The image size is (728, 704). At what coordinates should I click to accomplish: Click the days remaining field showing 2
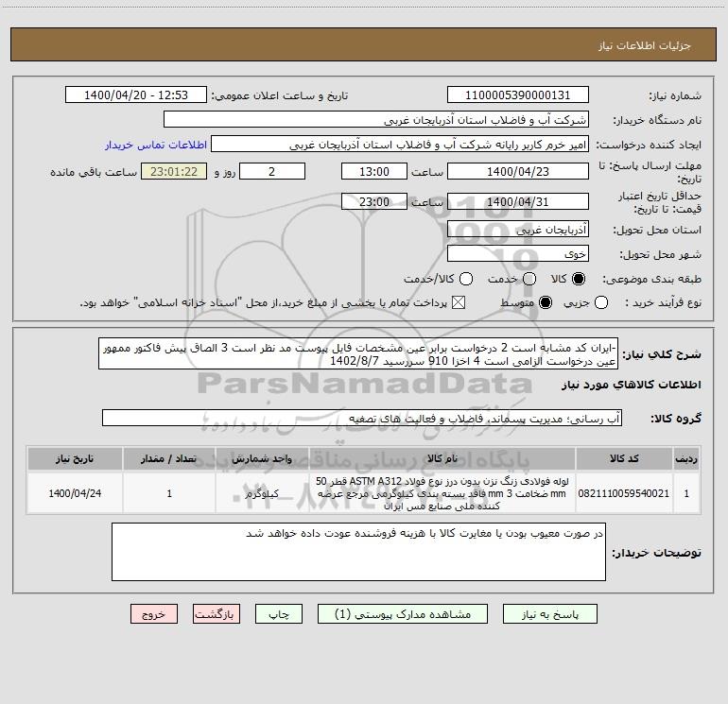(272, 171)
